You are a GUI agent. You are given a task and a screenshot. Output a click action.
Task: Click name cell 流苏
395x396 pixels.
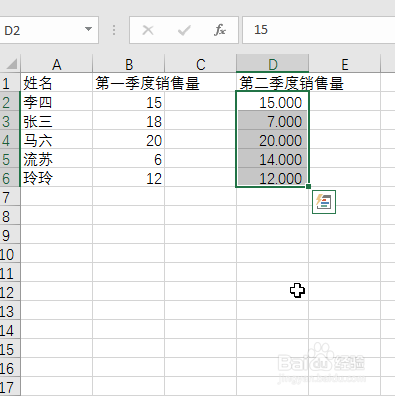tap(56, 159)
